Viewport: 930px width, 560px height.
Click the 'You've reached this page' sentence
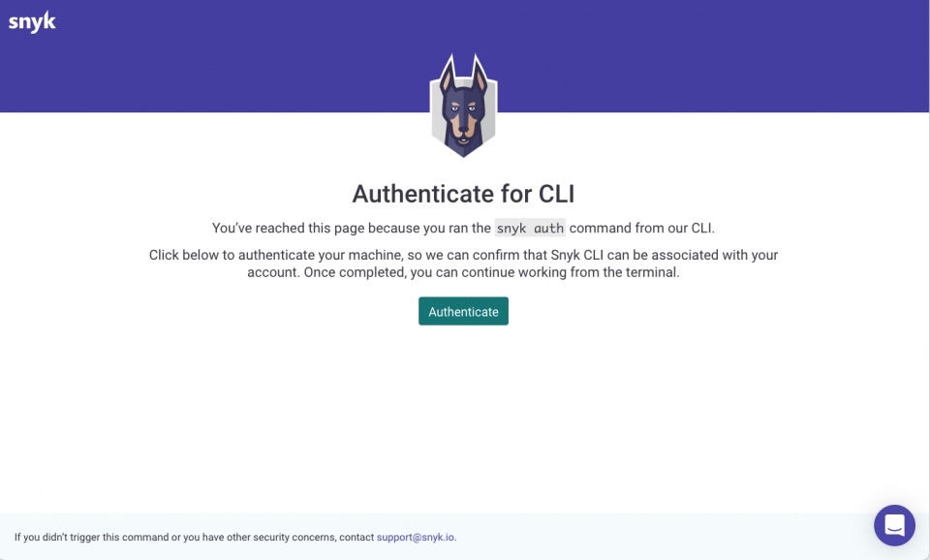tap(463, 228)
